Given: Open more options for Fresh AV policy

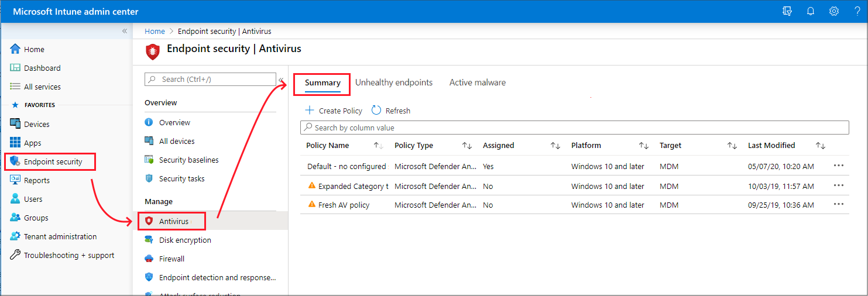Looking at the screenshot, I should pos(838,204).
